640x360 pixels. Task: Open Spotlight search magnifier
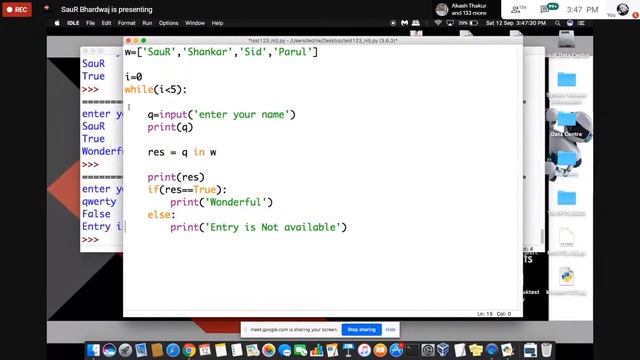(558, 23)
